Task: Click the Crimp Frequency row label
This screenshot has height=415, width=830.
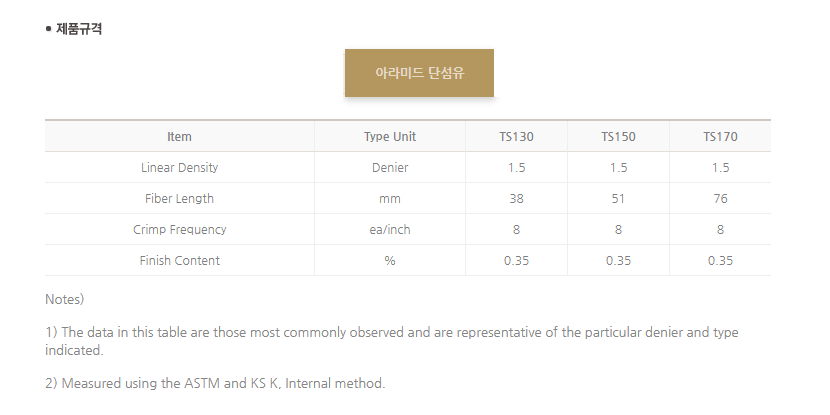Action: (x=179, y=229)
